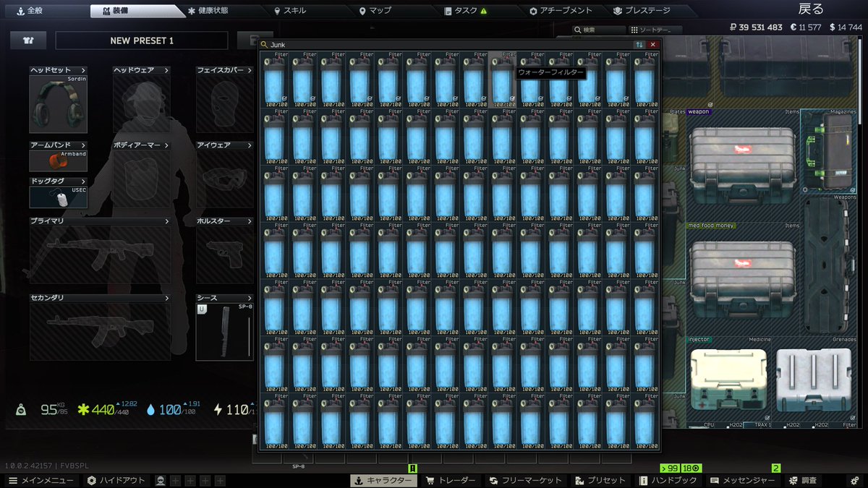Open the 調査 survey button

[803, 480]
